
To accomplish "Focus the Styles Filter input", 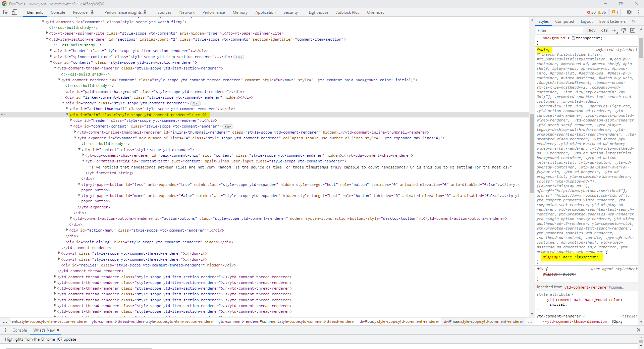I will [x=560, y=30].
